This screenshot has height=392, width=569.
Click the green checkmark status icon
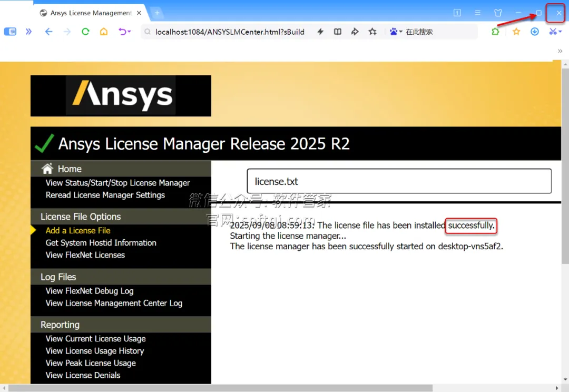pos(44,143)
